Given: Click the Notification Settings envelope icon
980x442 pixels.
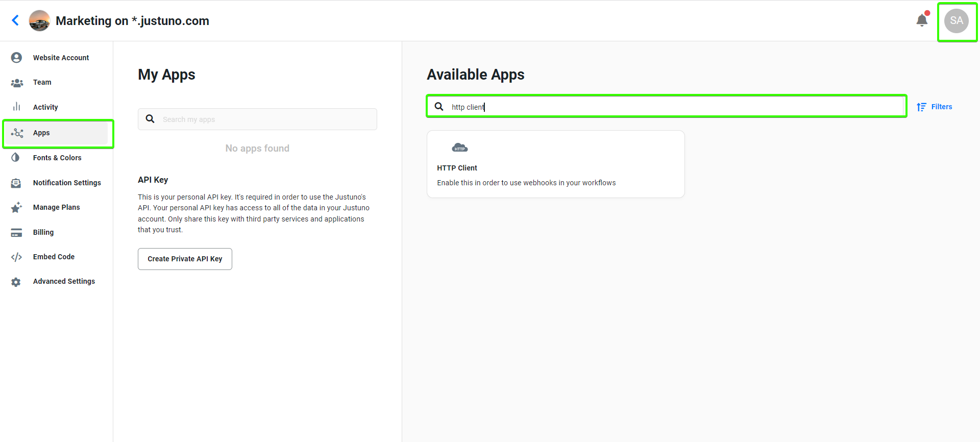Looking at the screenshot, I should coord(16,183).
